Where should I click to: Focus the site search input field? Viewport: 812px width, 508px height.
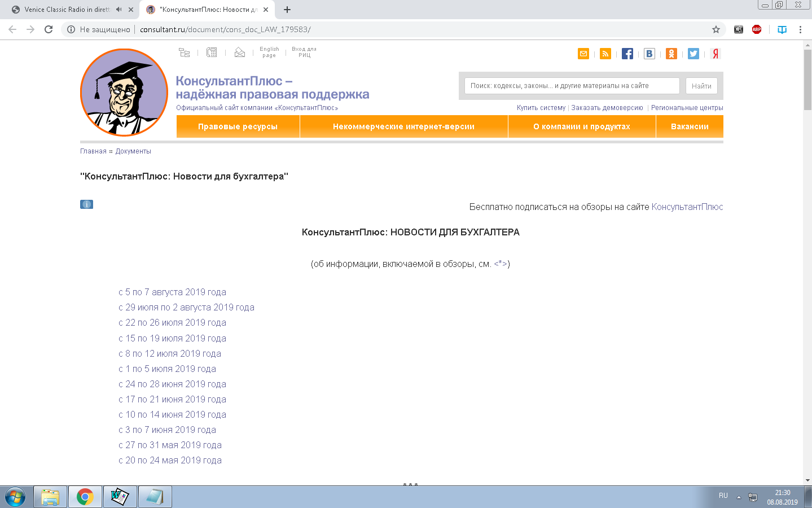click(572, 86)
